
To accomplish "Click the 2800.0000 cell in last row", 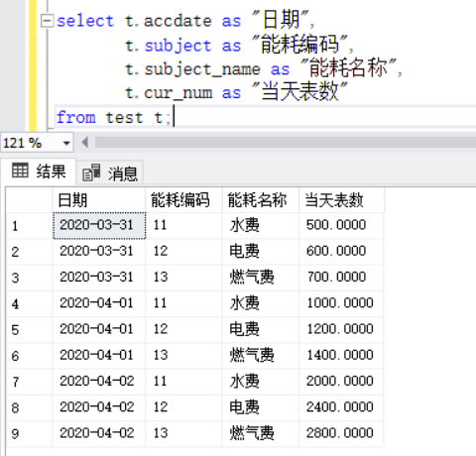I will pos(341,433).
